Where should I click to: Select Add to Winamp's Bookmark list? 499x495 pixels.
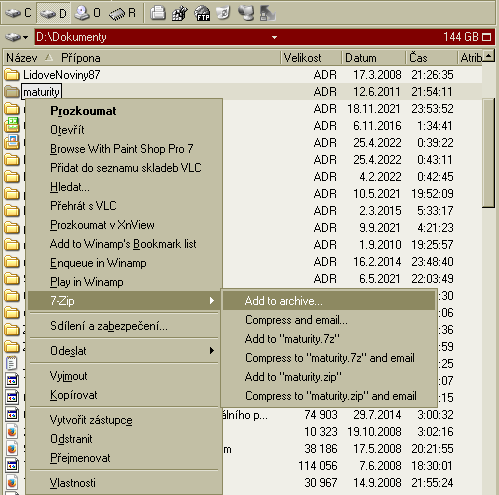tap(123, 244)
